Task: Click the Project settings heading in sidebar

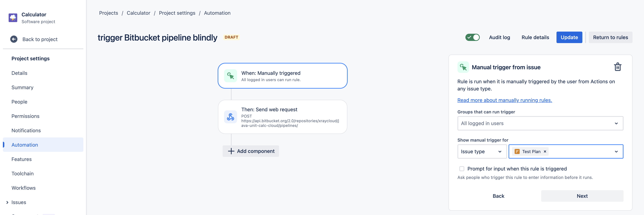Action: (x=31, y=59)
